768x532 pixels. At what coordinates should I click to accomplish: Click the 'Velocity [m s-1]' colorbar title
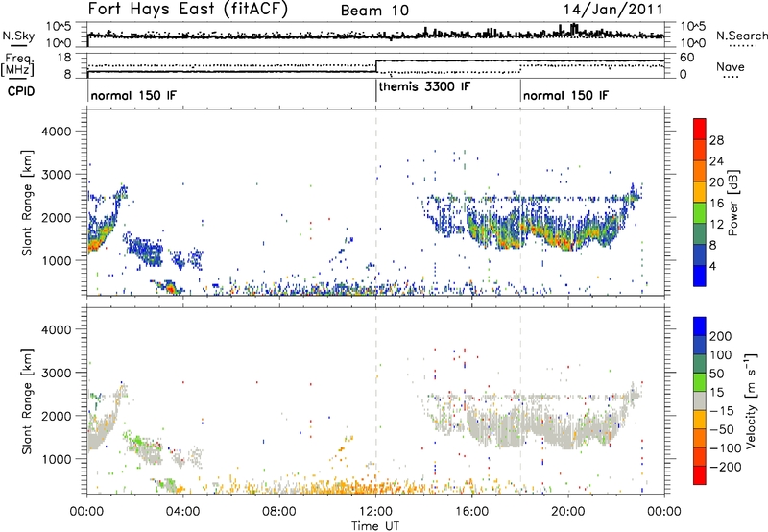click(750, 400)
